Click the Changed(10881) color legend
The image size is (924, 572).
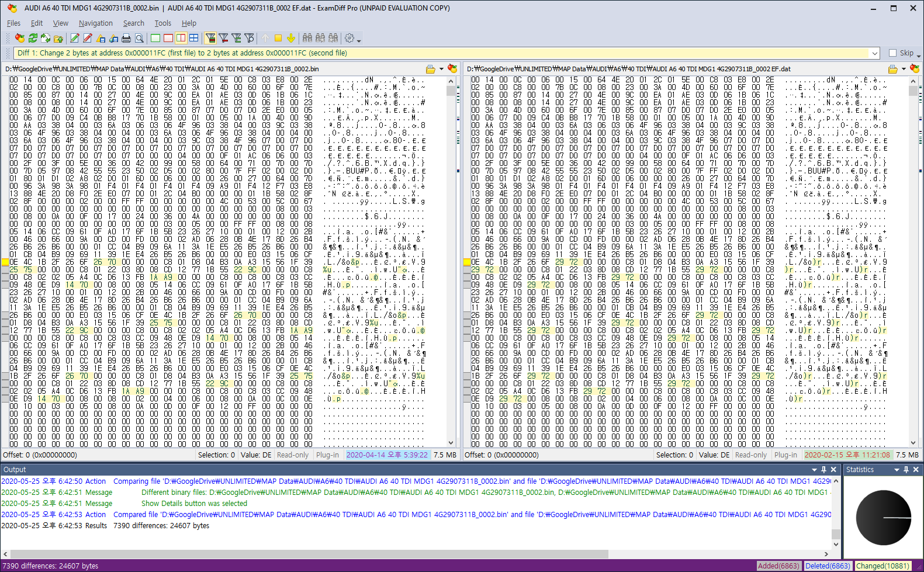point(883,566)
